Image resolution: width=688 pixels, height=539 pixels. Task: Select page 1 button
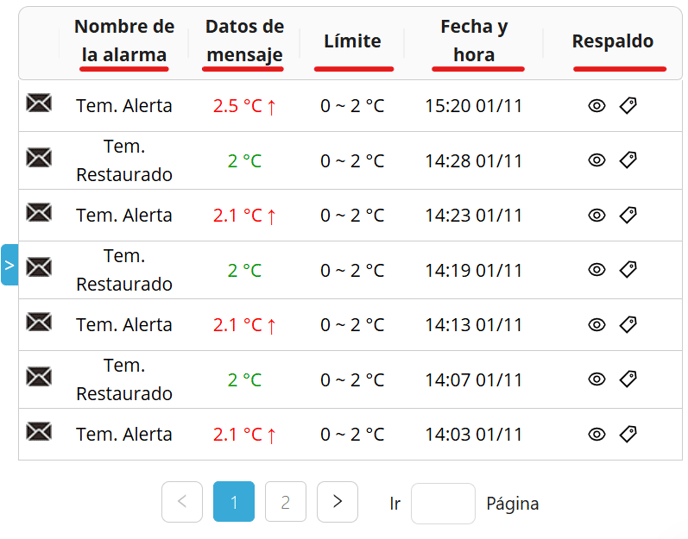tap(234, 502)
